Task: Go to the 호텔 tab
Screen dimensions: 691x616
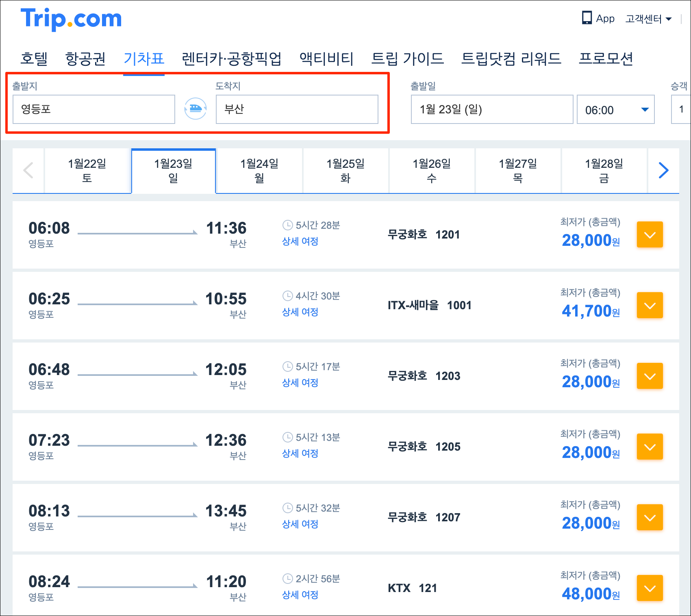Action: [34, 59]
